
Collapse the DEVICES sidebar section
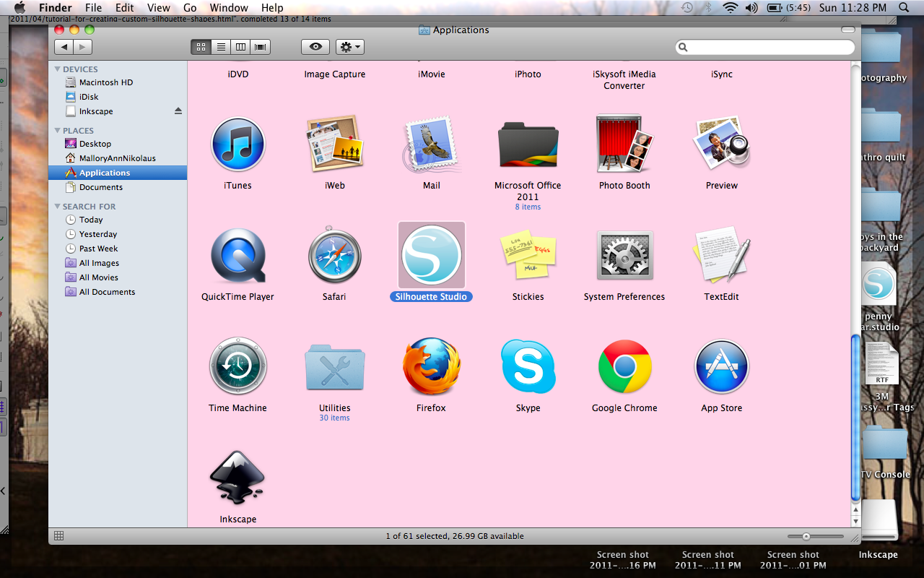tap(58, 69)
